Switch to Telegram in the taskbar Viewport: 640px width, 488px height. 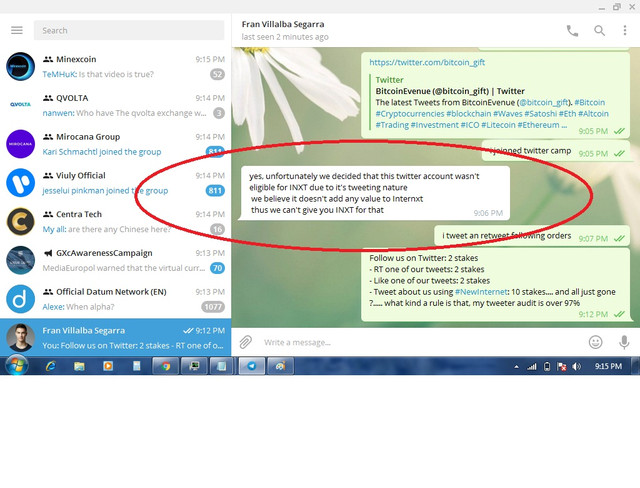coord(252,366)
